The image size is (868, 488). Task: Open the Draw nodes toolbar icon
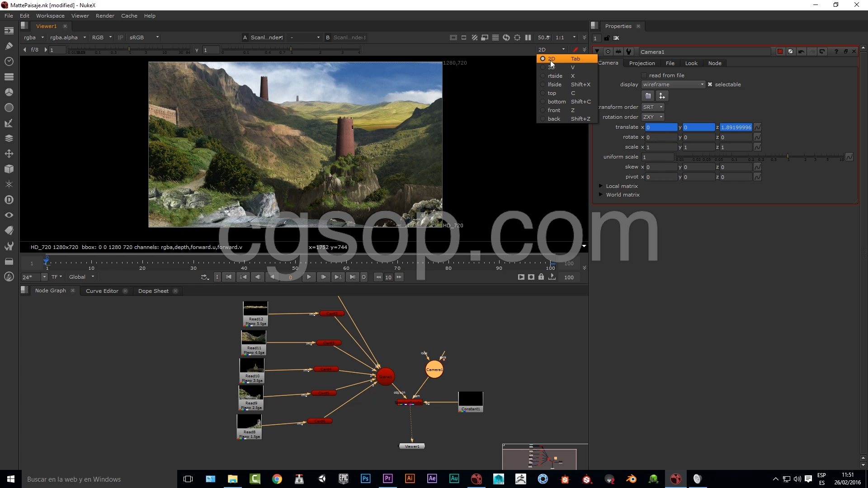point(9,46)
